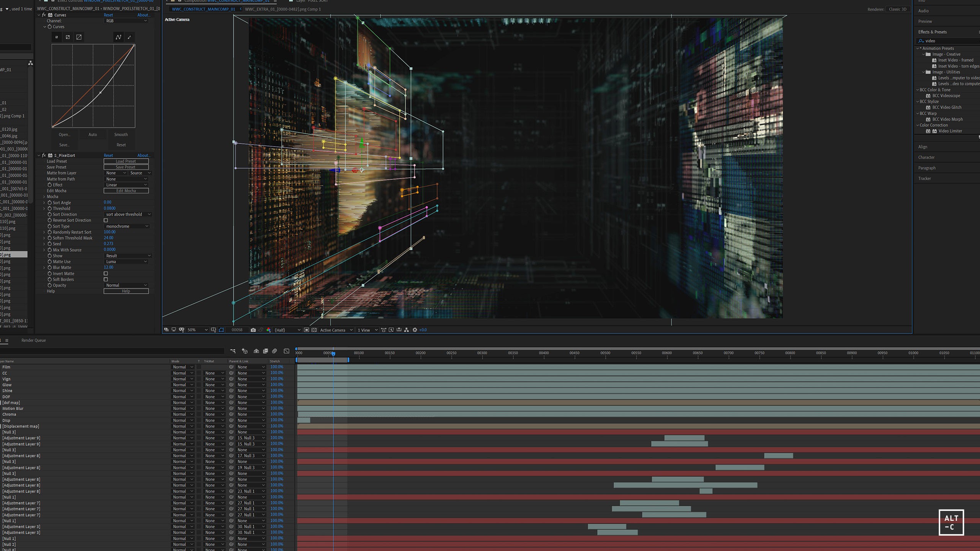Toggle mask and shape path visibility
The height and width of the screenshot is (551, 980).
click(221, 330)
